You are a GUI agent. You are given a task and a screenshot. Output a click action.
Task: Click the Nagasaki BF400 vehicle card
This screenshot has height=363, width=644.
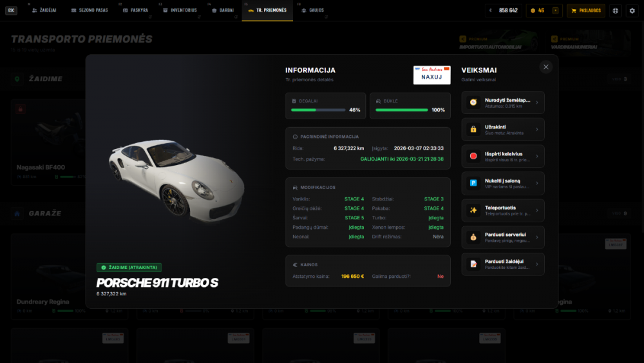tap(48, 141)
